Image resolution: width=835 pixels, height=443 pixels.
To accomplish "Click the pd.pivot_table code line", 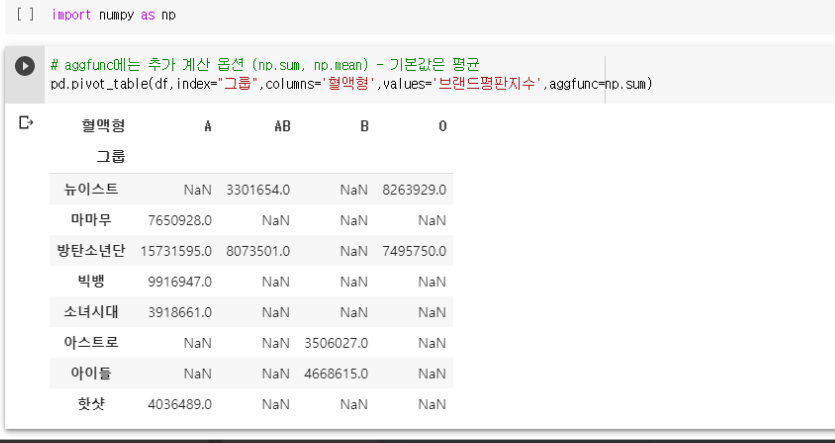I will pos(351,84).
